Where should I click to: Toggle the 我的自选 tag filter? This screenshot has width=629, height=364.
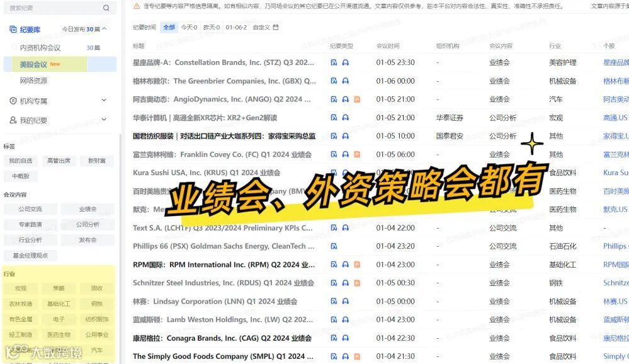[20, 161]
